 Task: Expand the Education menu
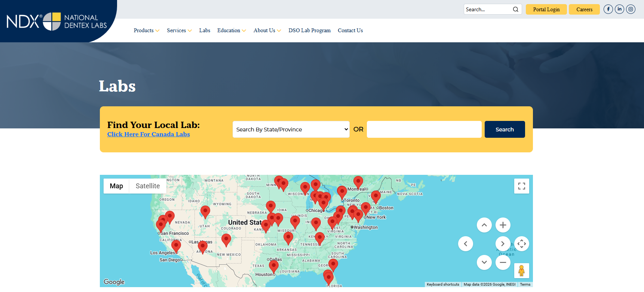(x=232, y=30)
